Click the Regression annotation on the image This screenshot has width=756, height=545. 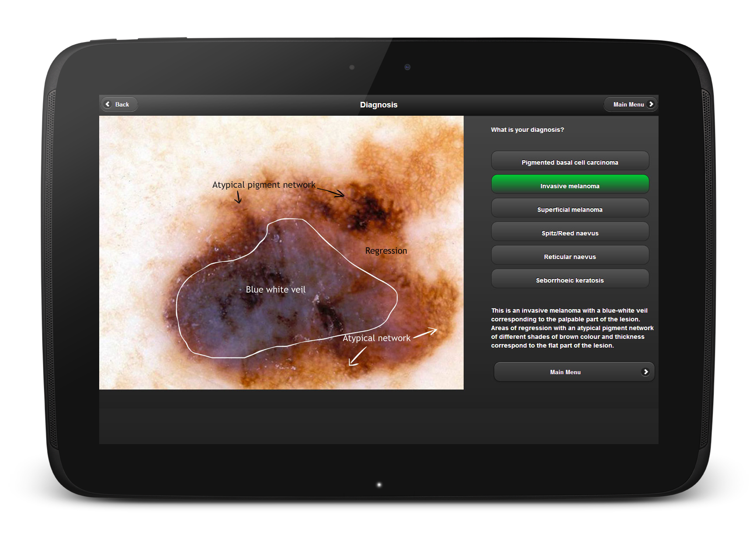(386, 251)
